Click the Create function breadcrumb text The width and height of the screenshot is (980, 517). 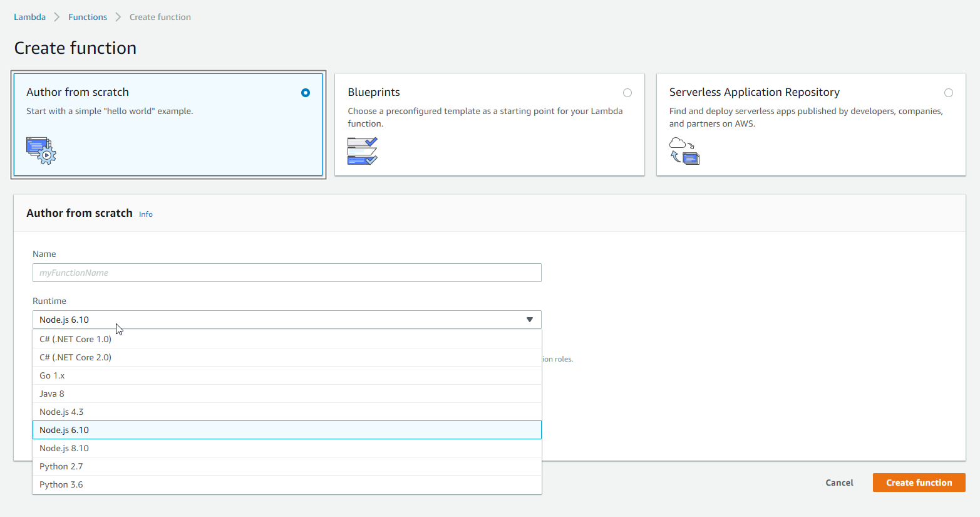tap(160, 17)
